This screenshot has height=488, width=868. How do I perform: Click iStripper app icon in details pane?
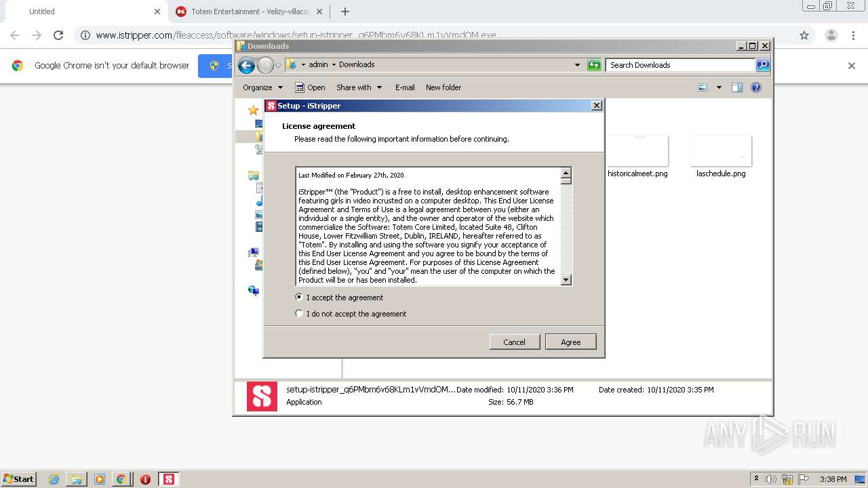point(262,396)
